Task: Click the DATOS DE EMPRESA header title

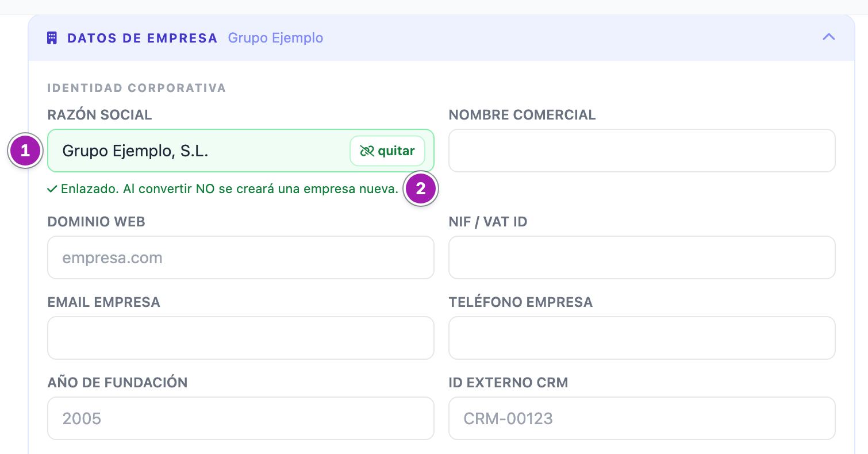Action: [x=143, y=38]
